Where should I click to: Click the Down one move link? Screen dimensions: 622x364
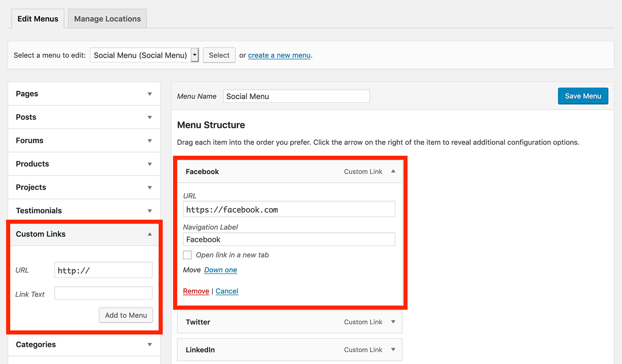pyautogui.click(x=220, y=270)
